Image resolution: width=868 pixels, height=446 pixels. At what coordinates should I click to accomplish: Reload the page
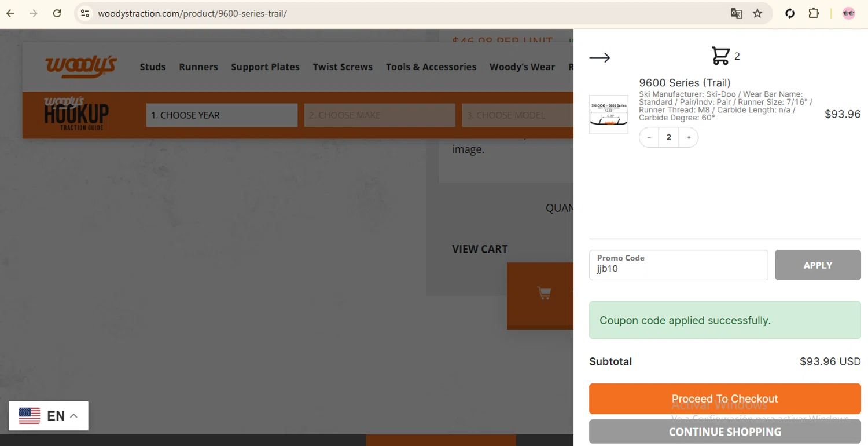[x=57, y=13]
